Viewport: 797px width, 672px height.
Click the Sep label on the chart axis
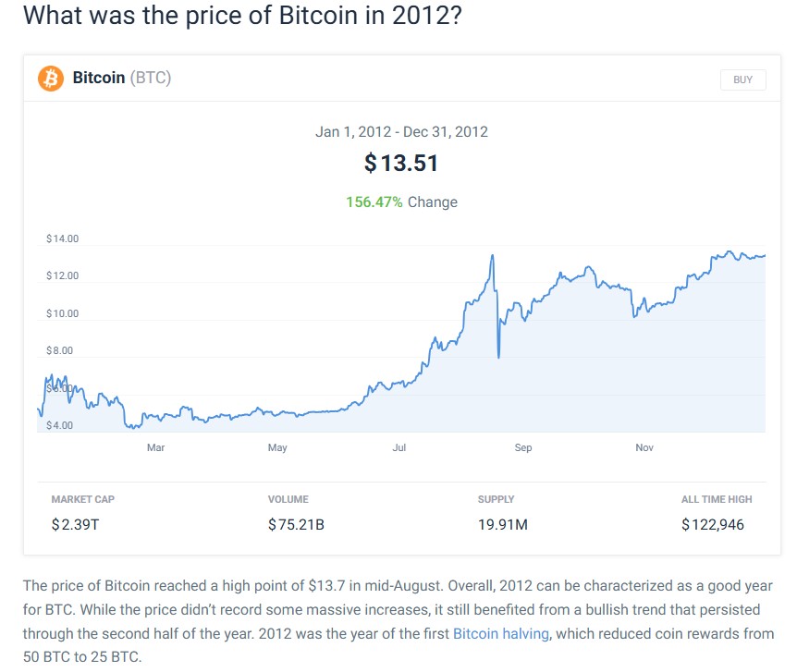coord(522,447)
